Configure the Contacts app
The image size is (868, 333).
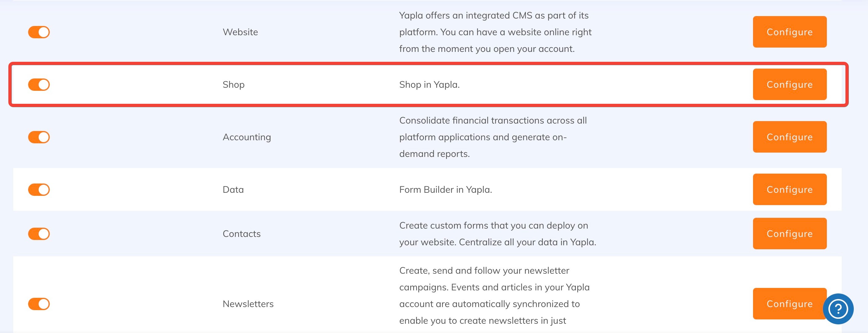[789, 234]
